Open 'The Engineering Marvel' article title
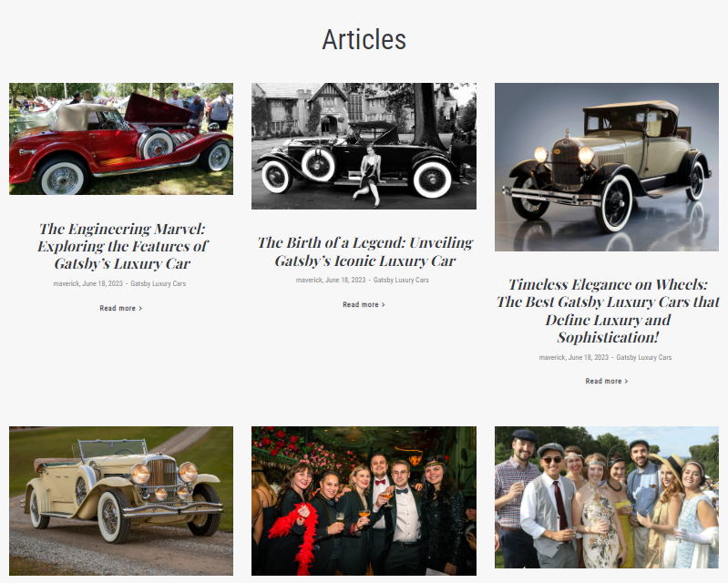Image resolution: width=728 pixels, height=583 pixels. click(121, 246)
